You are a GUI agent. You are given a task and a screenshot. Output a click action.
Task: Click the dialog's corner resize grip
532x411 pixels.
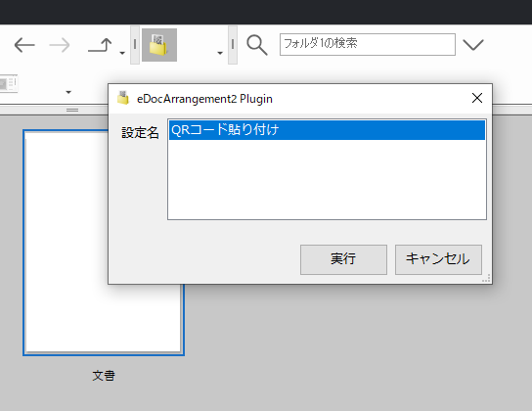[487, 278]
